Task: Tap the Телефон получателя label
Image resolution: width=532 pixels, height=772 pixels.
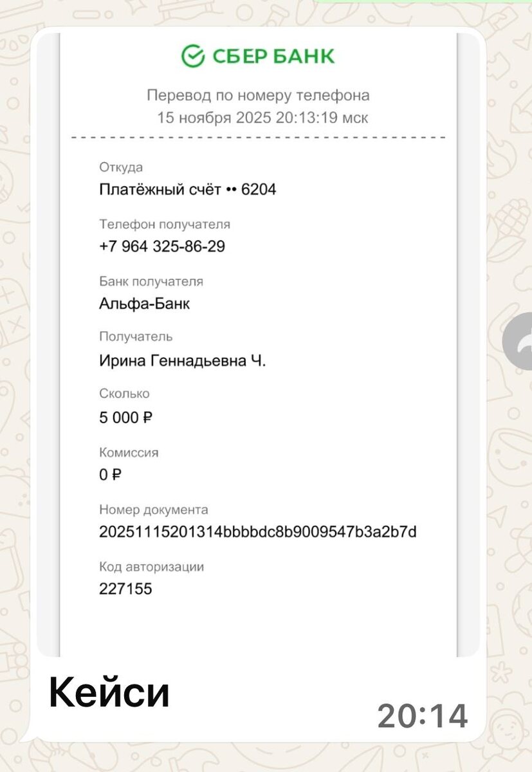Action: (165, 225)
